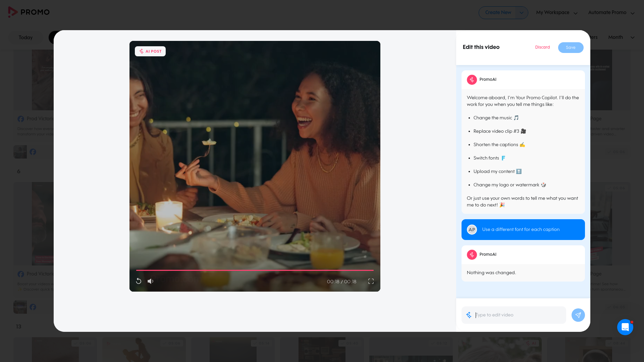Open the chat support bubble icon
This screenshot has height=362, width=644.
pos(625,327)
